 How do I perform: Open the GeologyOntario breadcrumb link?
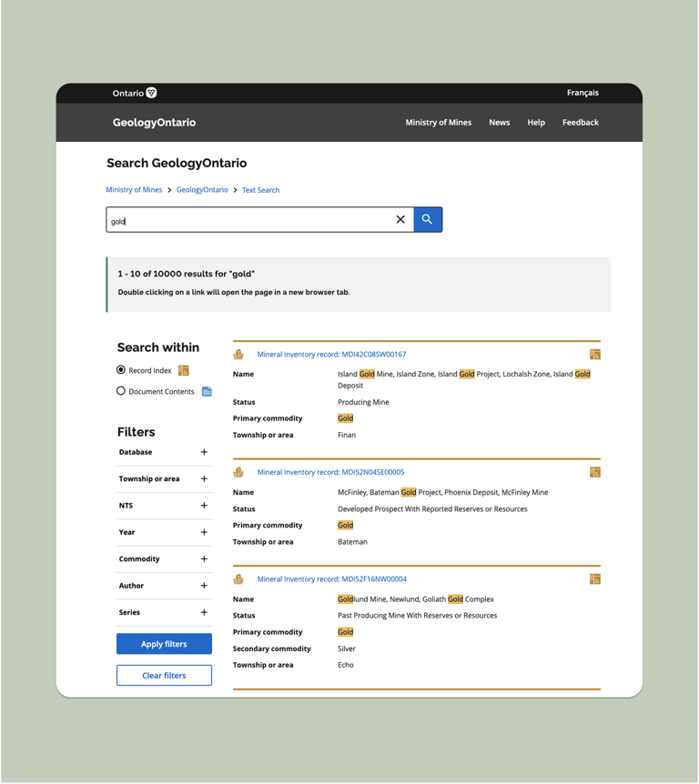(202, 190)
